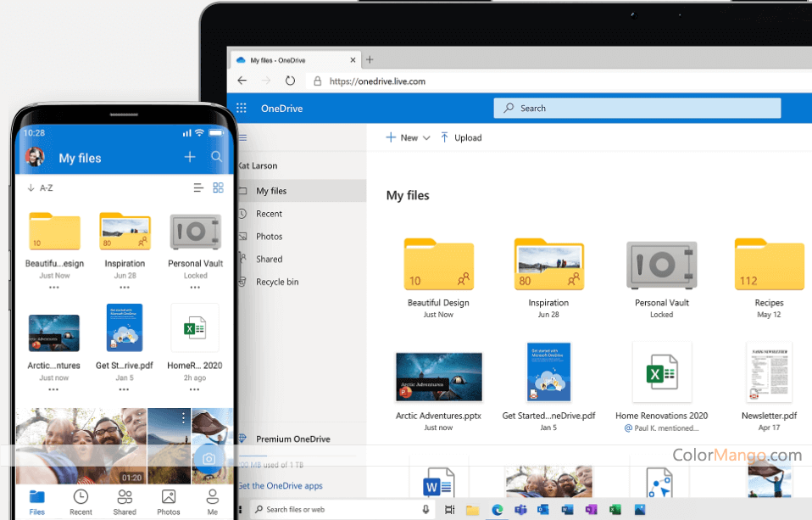Launch Microsoft Edge from the taskbar

[496, 510]
